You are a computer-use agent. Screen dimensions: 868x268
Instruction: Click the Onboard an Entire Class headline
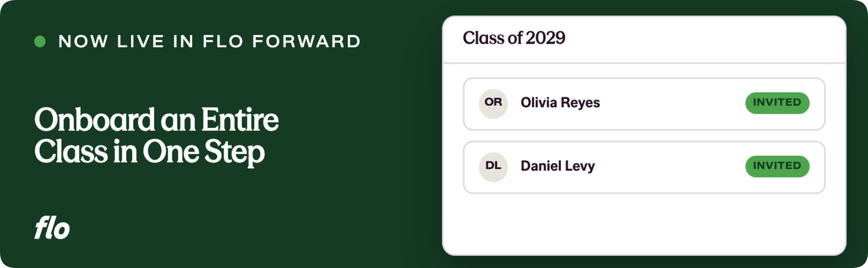point(156,136)
